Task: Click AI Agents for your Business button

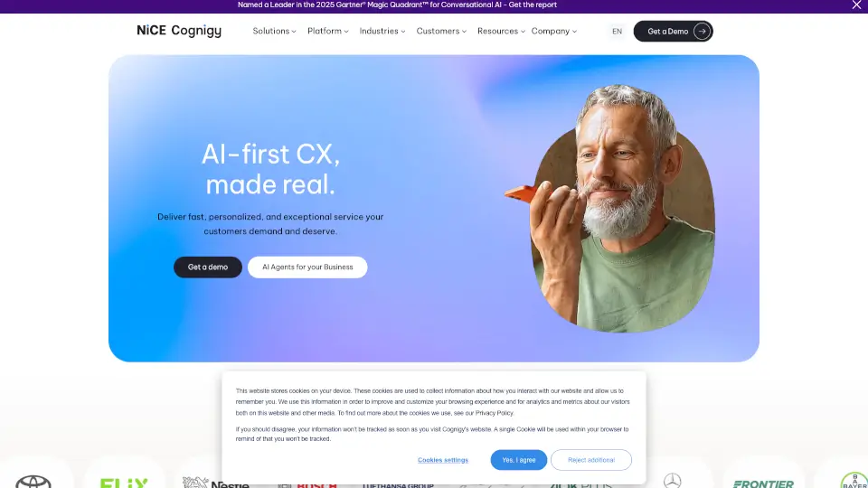Action: (x=307, y=267)
